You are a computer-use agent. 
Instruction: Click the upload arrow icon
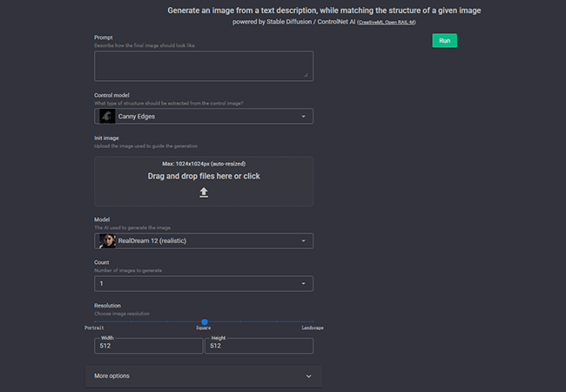pyautogui.click(x=204, y=193)
